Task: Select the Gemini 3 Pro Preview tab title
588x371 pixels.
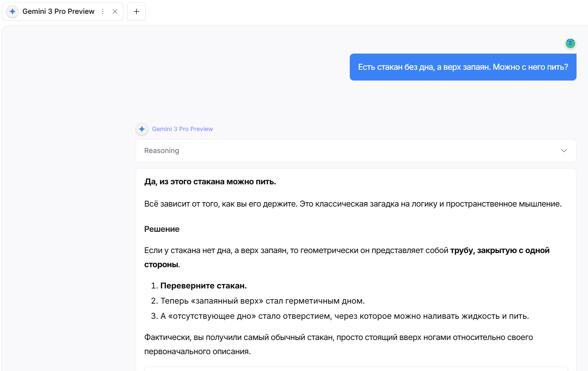Action: (58, 11)
